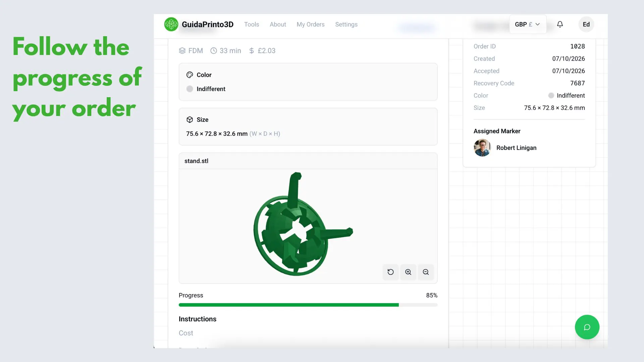This screenshot has width=644, height=362.
Task: Open the green chat bubble button
Action: [587, 327]
